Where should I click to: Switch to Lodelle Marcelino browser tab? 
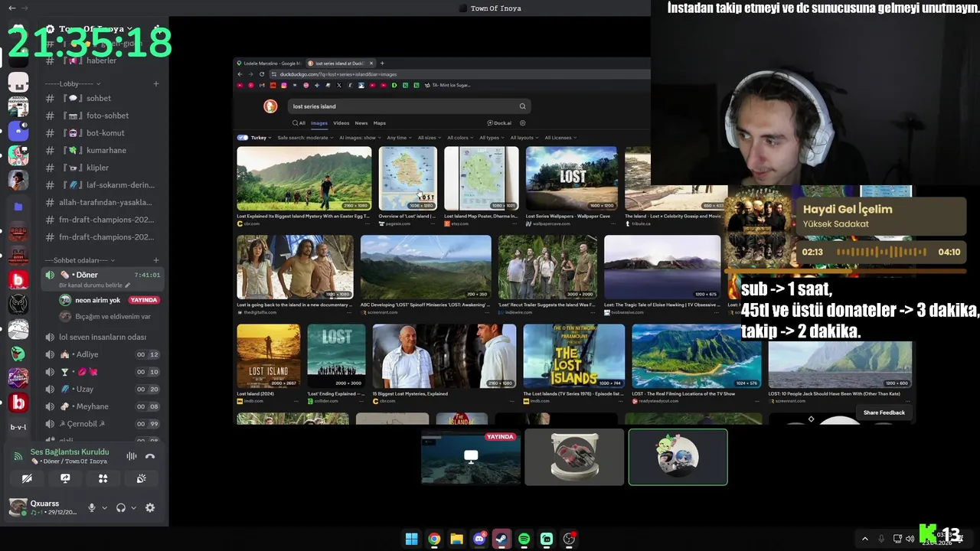click(269, 64)
